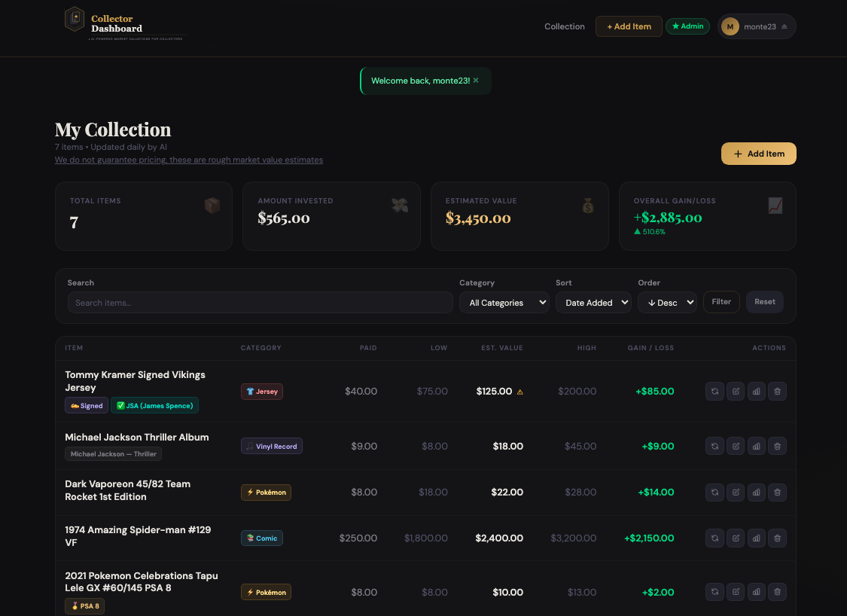Select the +$2,150.00 gain value
The height and width of the screenshot is (616, 847).
click(649, 538)
